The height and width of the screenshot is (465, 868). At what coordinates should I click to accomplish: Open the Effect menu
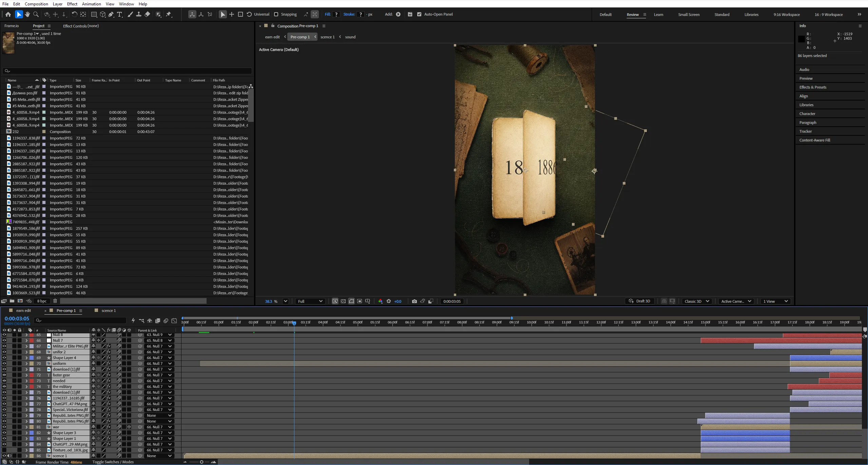72,4
